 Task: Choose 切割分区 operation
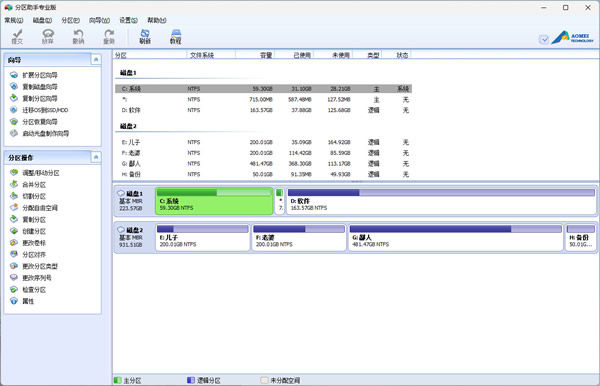point(28,196)
